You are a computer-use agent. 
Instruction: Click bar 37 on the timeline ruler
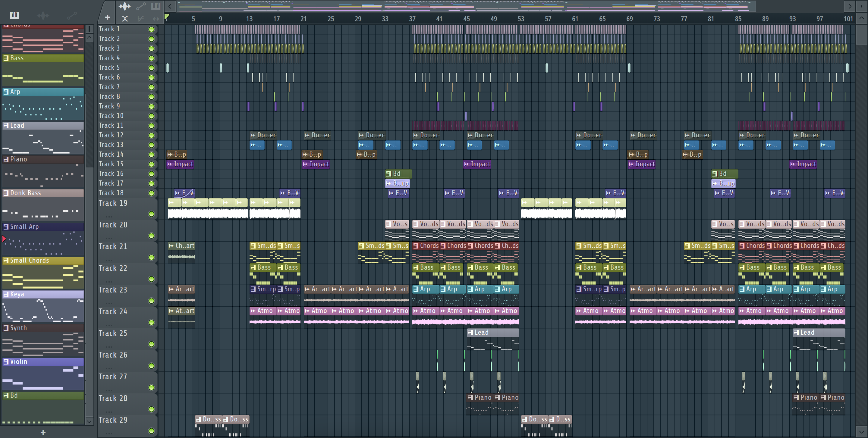[412, 19]
